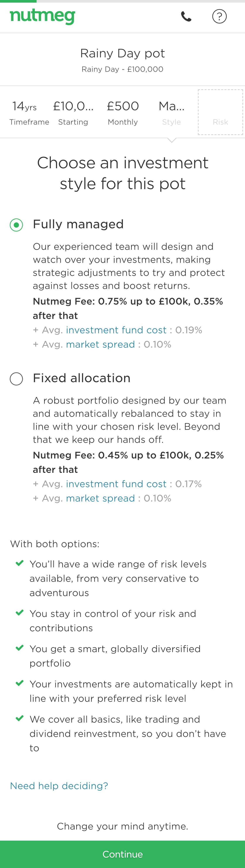Image resolution: width=245 pixels, height=868 pixels.
Task: Open the £500 Monthly step
Action: click(x=123, y=113)
